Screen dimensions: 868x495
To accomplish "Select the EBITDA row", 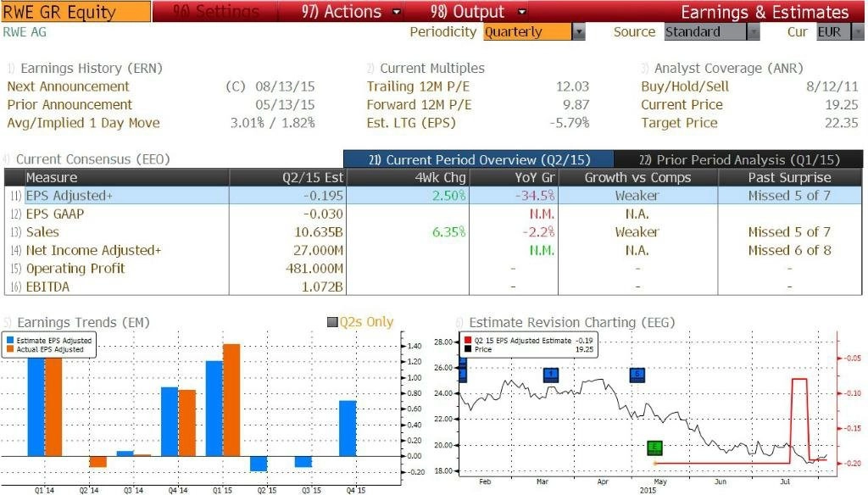I will 433,286.
